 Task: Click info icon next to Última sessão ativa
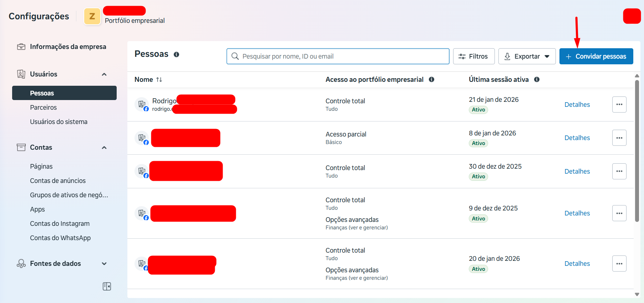point(537,80)
